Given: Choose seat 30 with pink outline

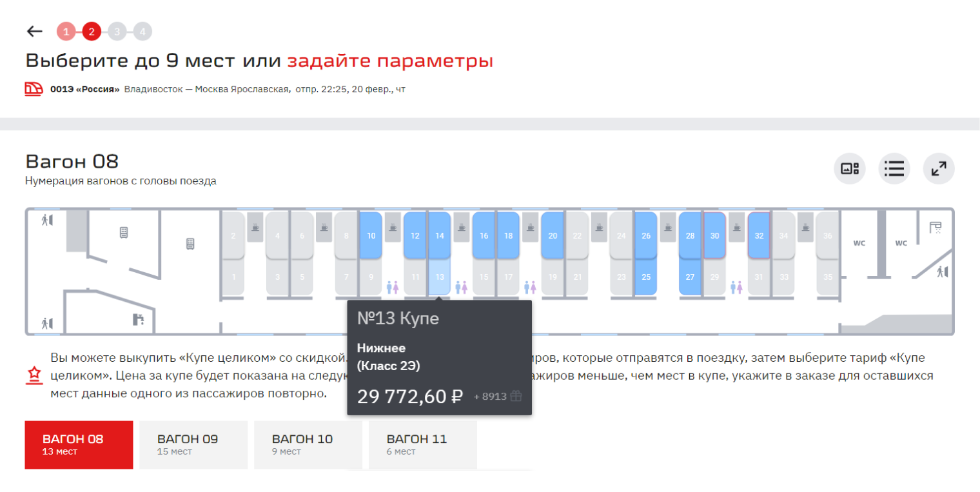Looking at the screenshot, I should tap(714, 235).
